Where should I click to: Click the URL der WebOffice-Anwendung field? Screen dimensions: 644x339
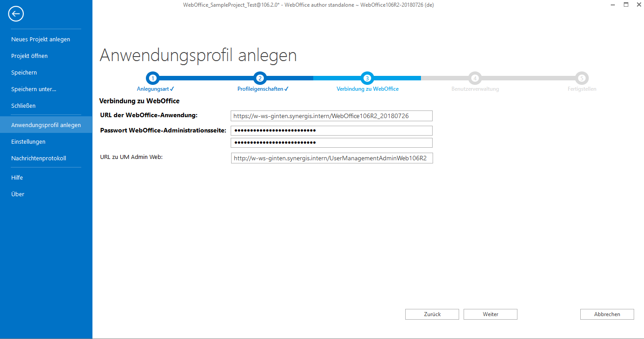[331, 115]
